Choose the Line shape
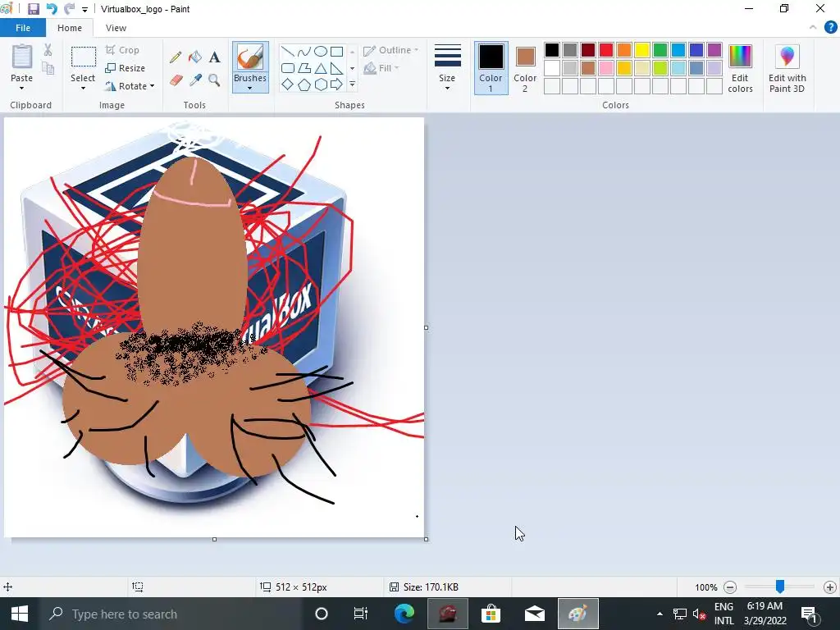This screenshot has height=630, width=840. [288, 52]
